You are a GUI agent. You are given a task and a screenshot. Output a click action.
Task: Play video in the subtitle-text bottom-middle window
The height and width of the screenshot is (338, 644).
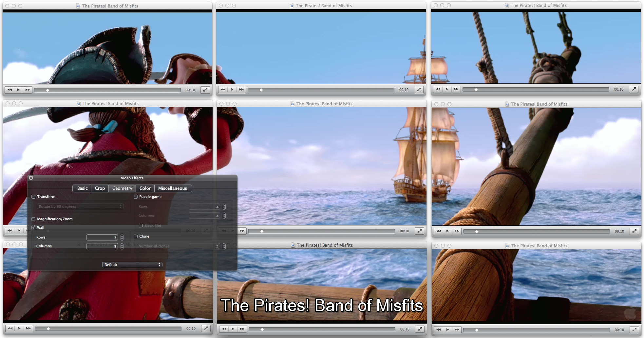coord(233,329)
